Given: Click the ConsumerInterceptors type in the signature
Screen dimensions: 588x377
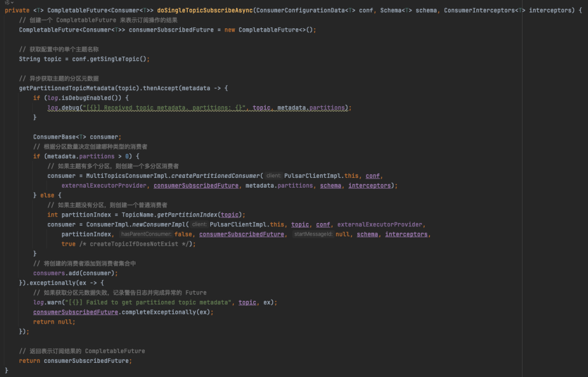Looking at the screenshot, I should [x=479, y=10].
